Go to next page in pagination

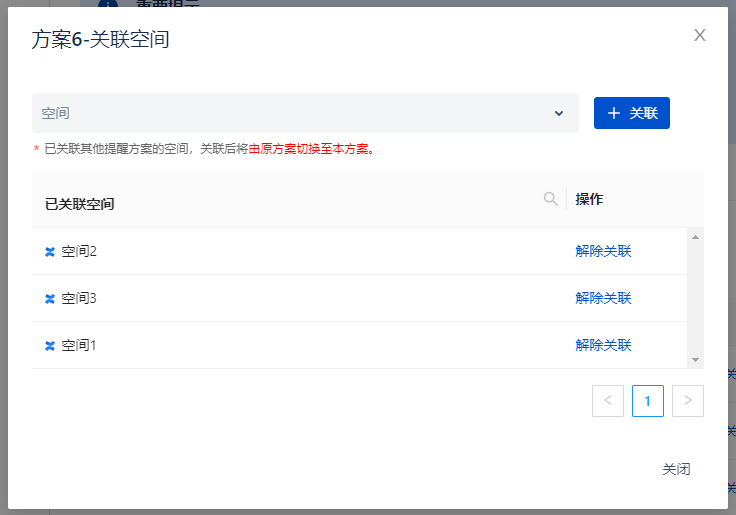click(x=688, y=401)
